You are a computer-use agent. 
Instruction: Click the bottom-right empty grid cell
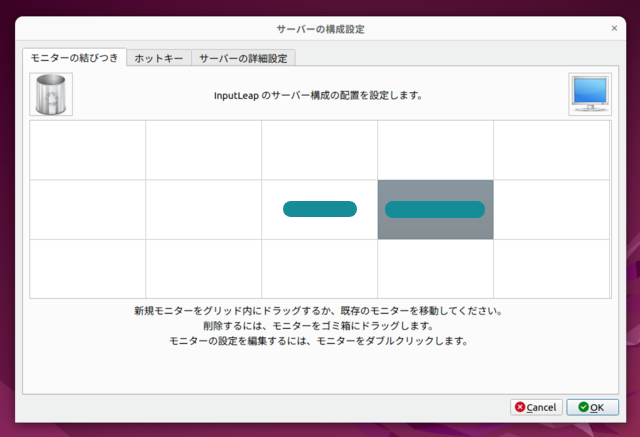pos(551,268)
